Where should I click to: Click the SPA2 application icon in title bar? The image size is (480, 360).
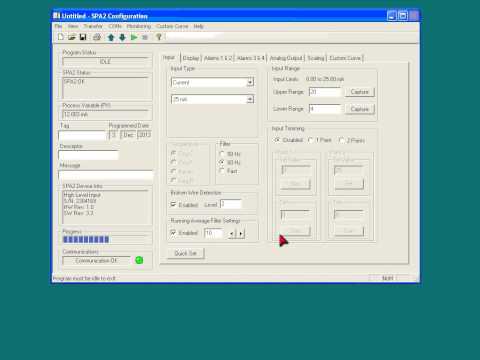click(x=56, y=16)
